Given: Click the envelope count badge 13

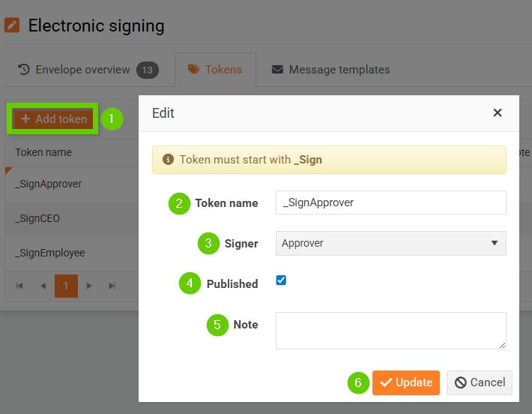Looking at the screenshot, I should click(x=148, y=70).
